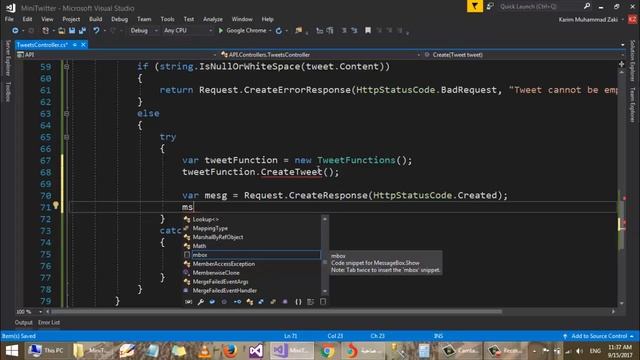The image size is (640, 360).
Task: Open Firefox from the taskbar
Action: tap(230, 351)
